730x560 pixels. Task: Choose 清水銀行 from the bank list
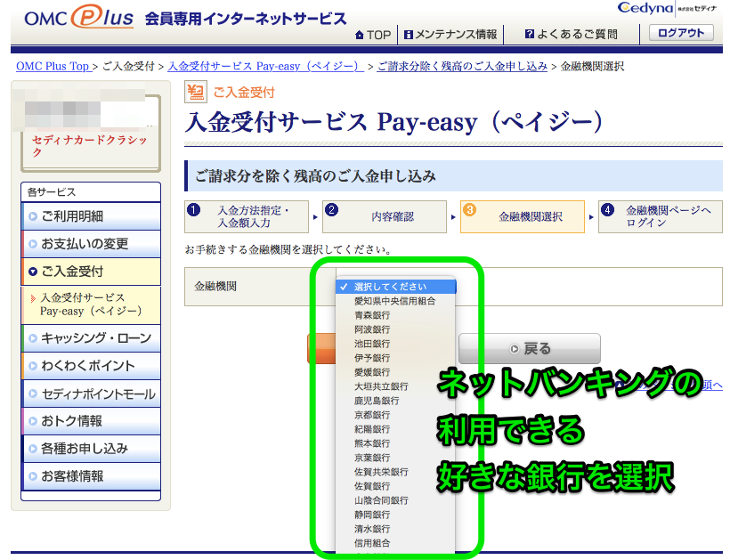396,529
